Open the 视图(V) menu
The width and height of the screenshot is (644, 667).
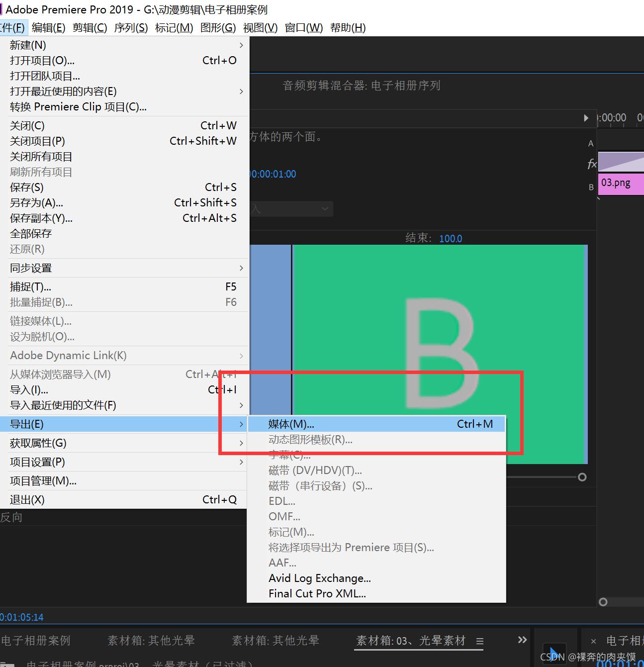(260, 28)
